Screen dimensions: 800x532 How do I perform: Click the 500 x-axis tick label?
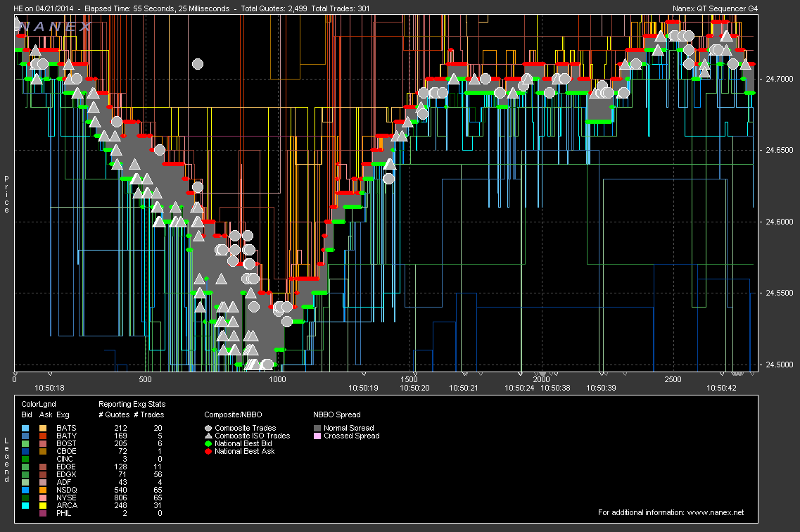pos(146,379)
